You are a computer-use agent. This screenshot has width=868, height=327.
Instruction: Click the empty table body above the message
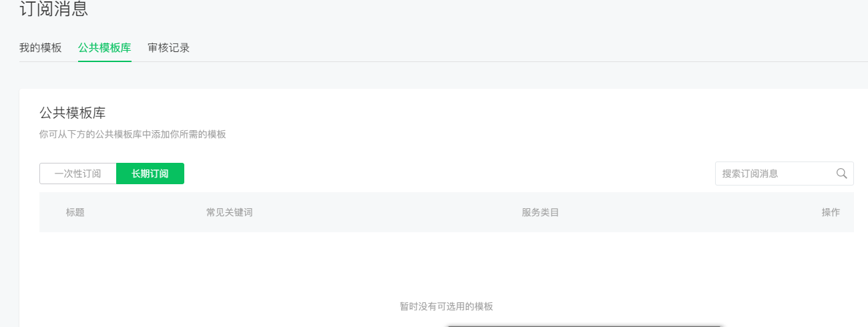tap(447, 264)
